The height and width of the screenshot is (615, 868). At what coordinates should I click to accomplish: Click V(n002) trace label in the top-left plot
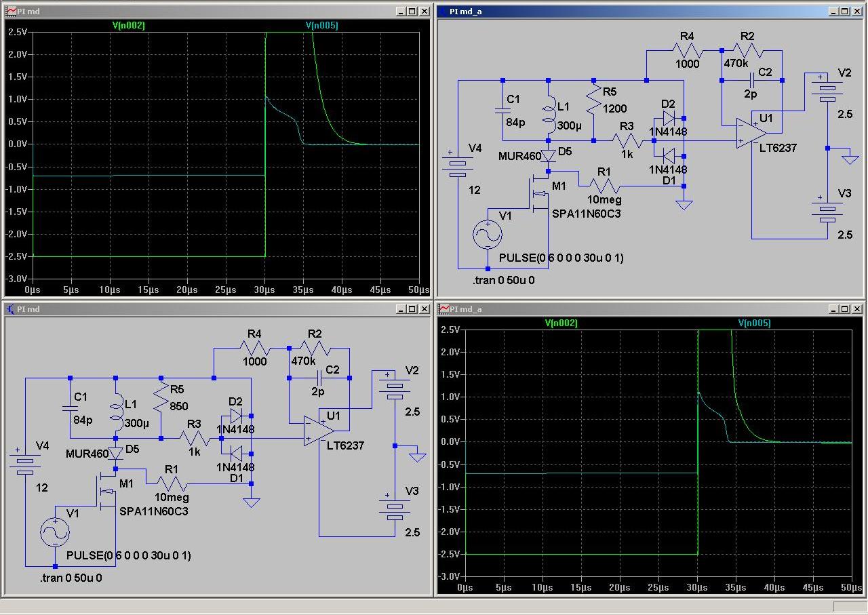128,26
